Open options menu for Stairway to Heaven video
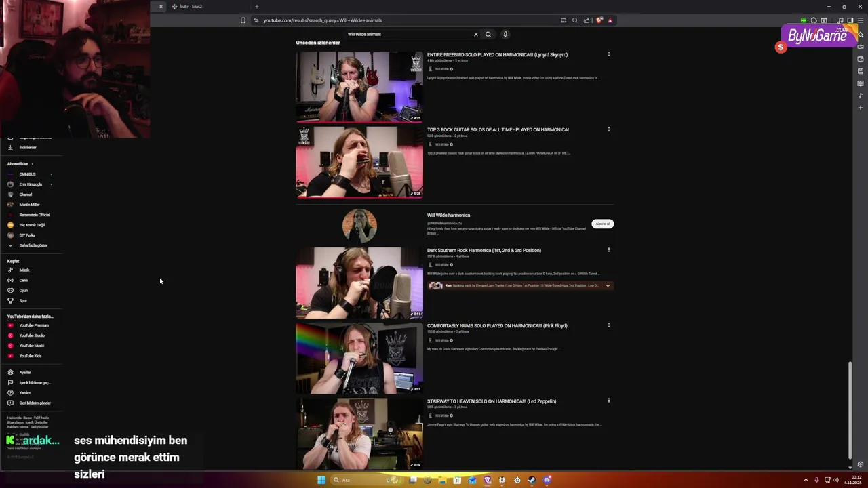Screen dimensions: 868x488 coord(608,401)
